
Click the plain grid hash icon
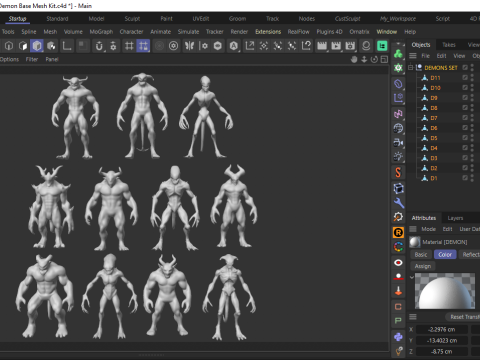[x=129, y=46]
